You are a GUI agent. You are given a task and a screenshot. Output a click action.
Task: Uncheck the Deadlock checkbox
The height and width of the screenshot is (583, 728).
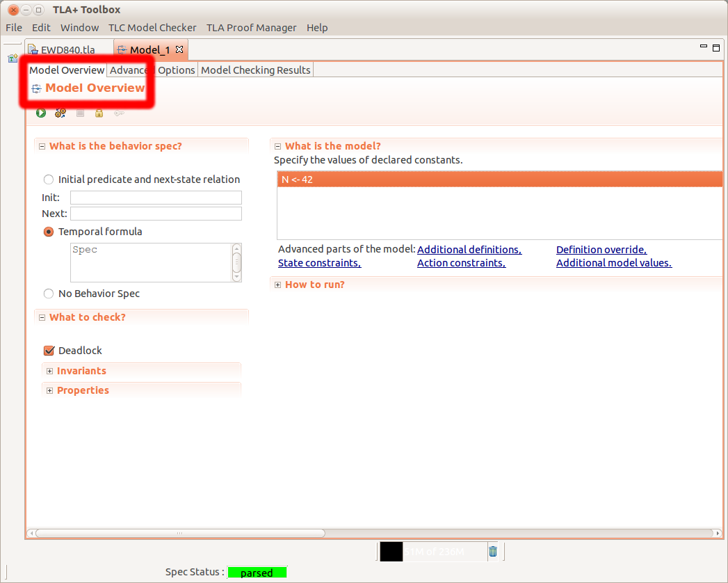(x=49, y=351)
